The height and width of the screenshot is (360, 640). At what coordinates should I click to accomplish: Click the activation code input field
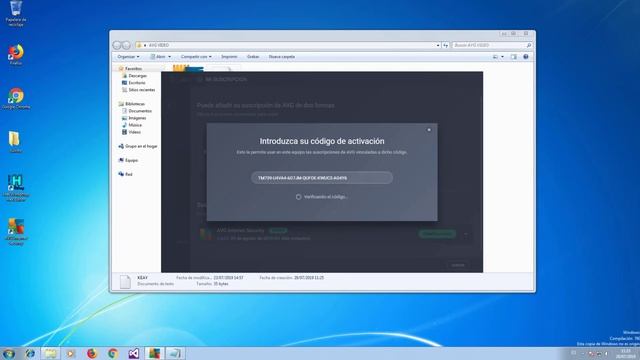pyautogui.click(x=322, y=178)
